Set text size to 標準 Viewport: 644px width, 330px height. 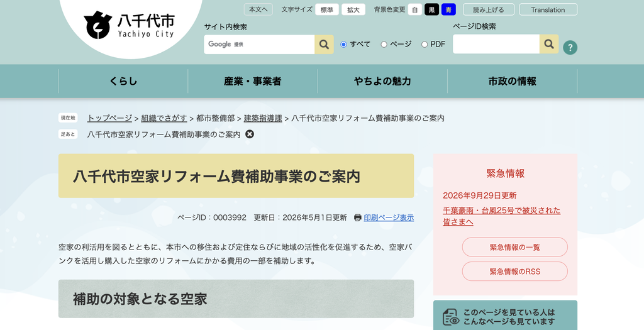(x=327, y=9)
